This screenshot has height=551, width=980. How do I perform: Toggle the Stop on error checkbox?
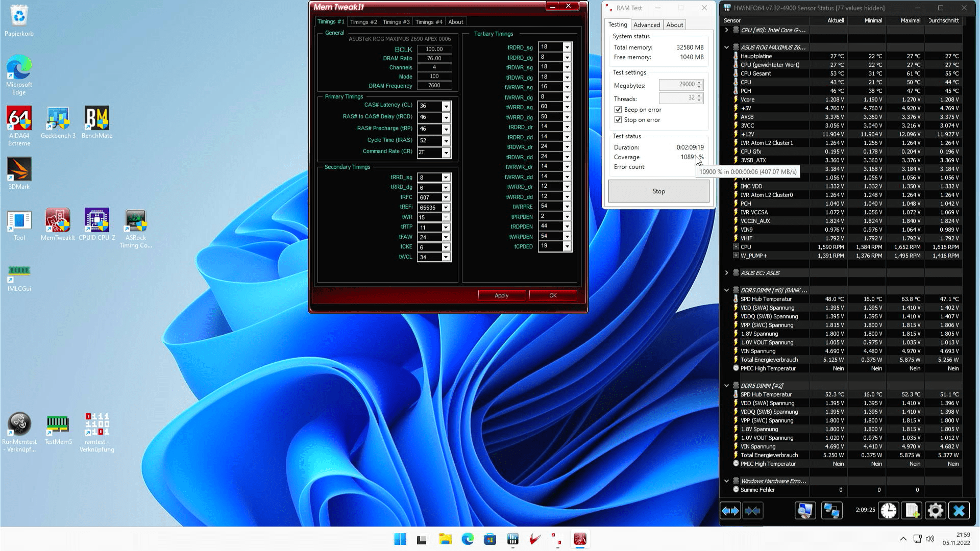coord(618,120)
